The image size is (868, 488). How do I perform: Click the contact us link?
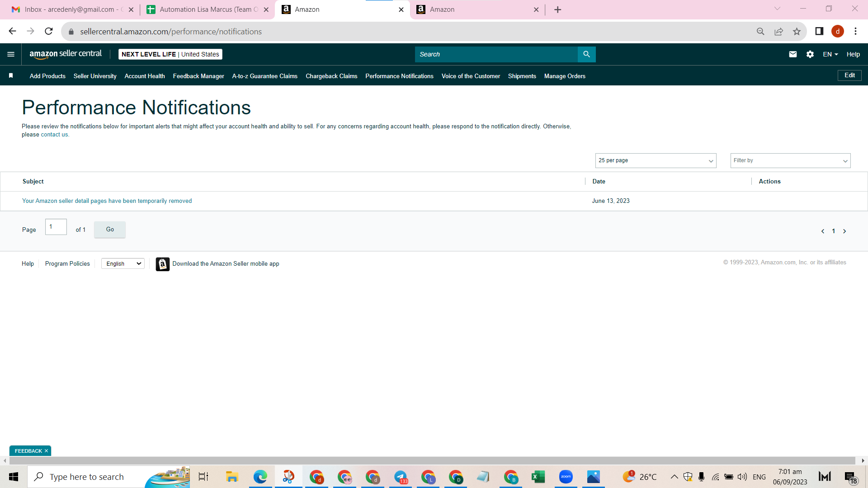point(54,135)
